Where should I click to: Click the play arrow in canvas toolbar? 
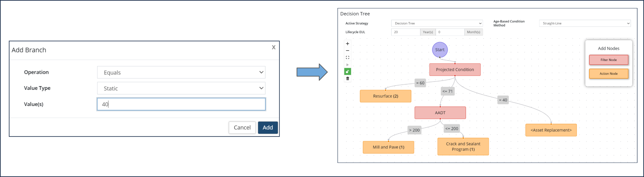coord(347,65)
